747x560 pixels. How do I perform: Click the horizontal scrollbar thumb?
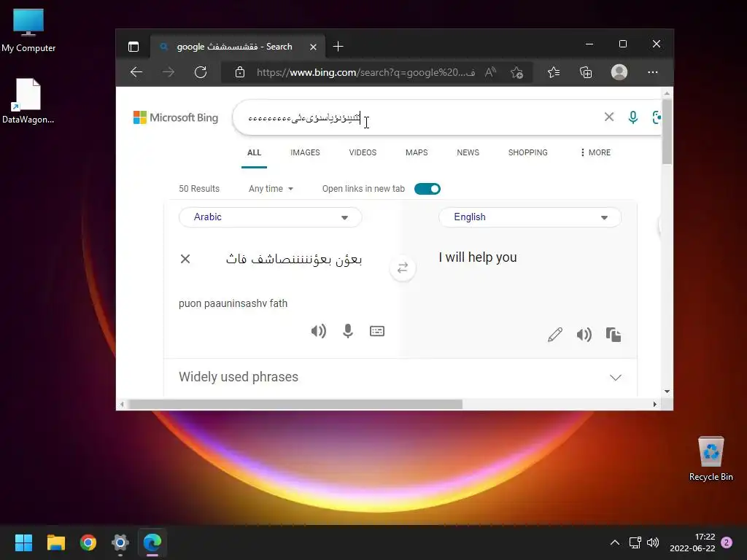coord(295,404)
